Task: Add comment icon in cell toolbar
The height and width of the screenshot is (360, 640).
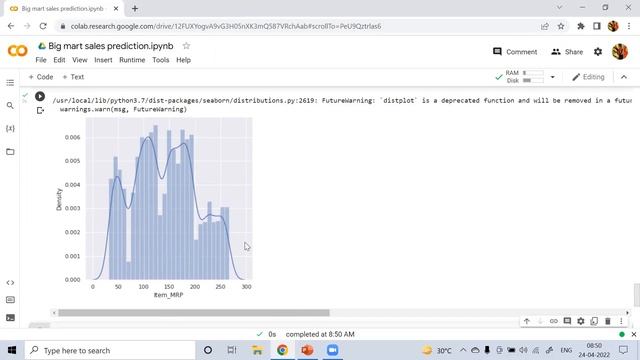Action: click(x=567, y=321)
